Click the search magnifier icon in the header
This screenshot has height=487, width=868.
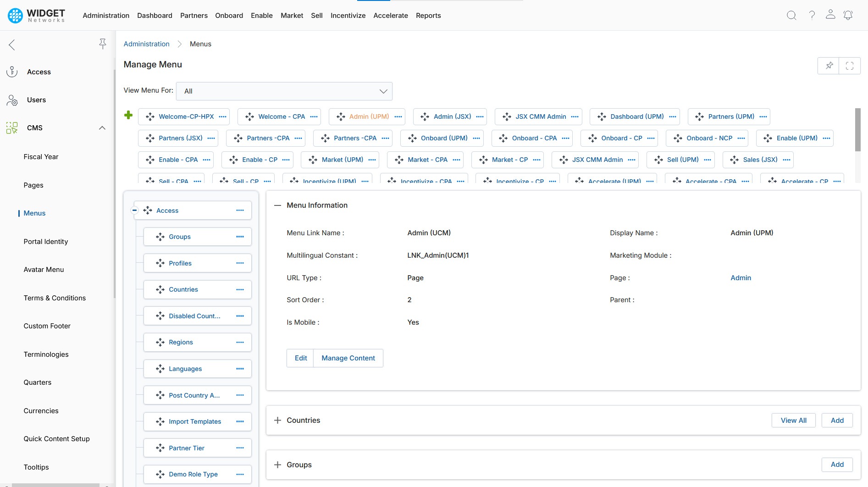(x=791, y=16)
